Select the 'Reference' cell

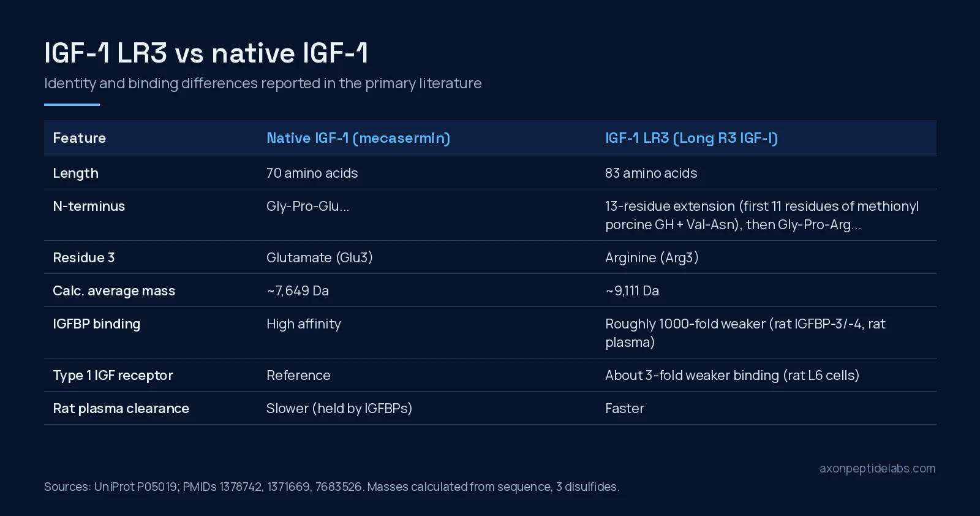pyautogui.click(x=298, y=376)
